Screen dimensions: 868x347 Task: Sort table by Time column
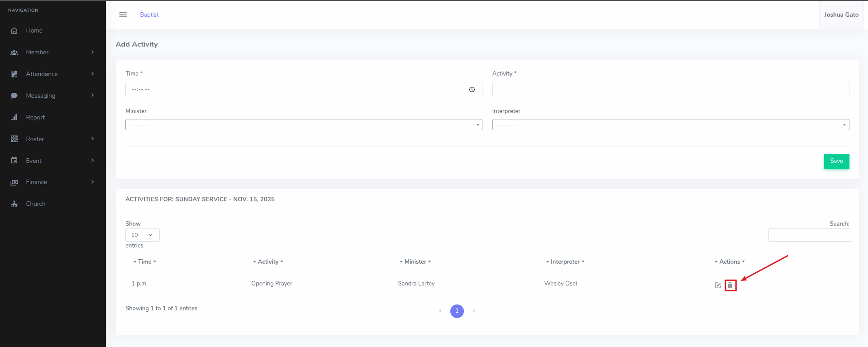(x=145, y=262)
